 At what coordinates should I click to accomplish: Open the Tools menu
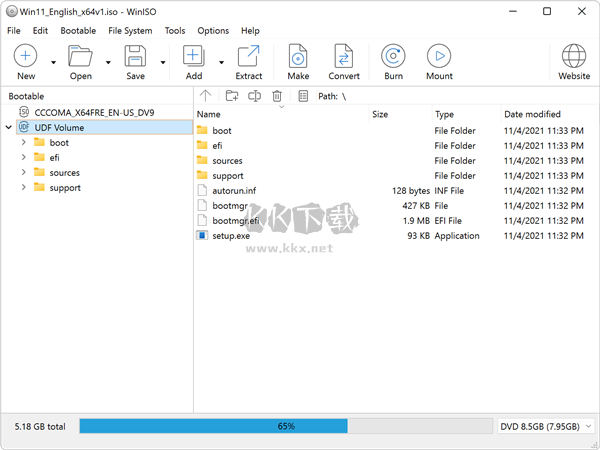point(175,31)
